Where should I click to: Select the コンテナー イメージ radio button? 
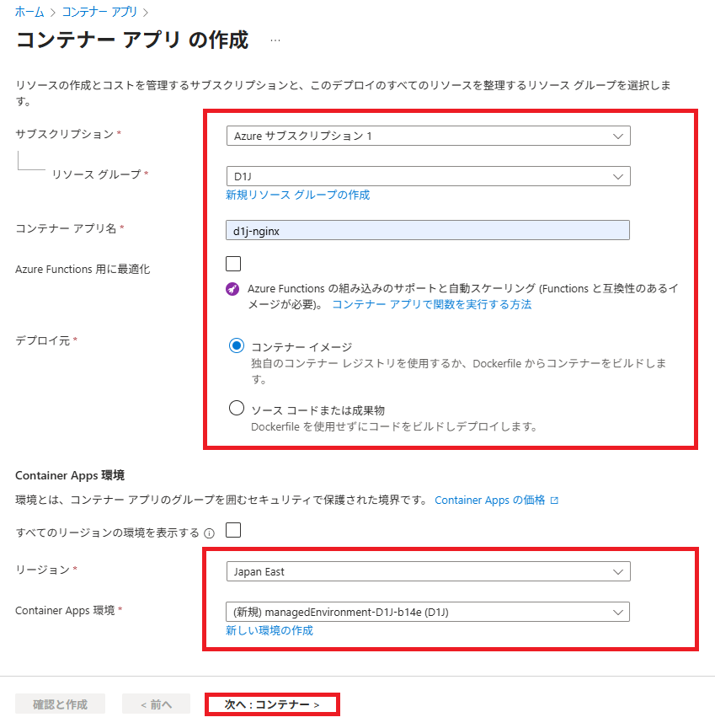point(237,346)
